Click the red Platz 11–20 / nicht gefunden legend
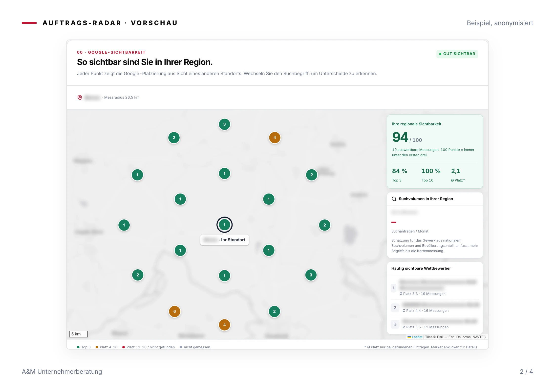The width and height of the screenshot is (555, 392). coord(149,347)
